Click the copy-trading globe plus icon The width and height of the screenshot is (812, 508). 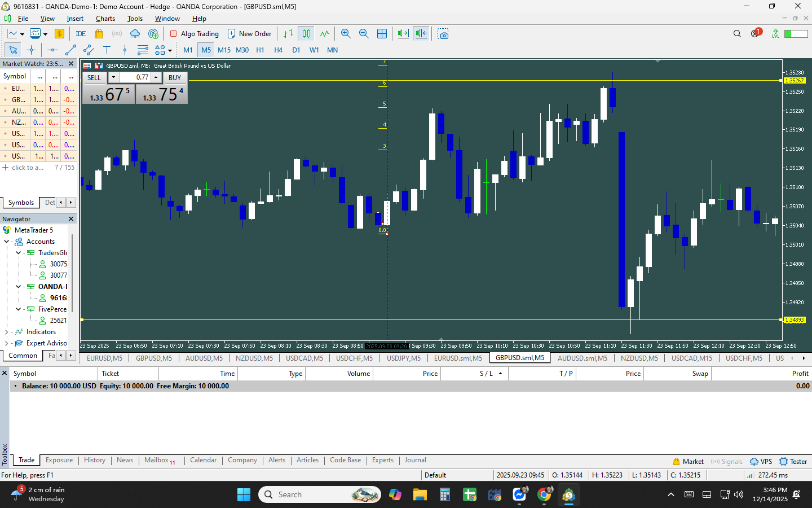pos(153,34)
